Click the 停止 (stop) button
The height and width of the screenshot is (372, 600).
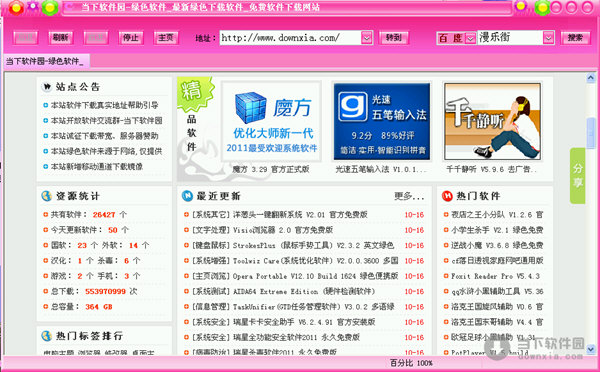(131, 38)
